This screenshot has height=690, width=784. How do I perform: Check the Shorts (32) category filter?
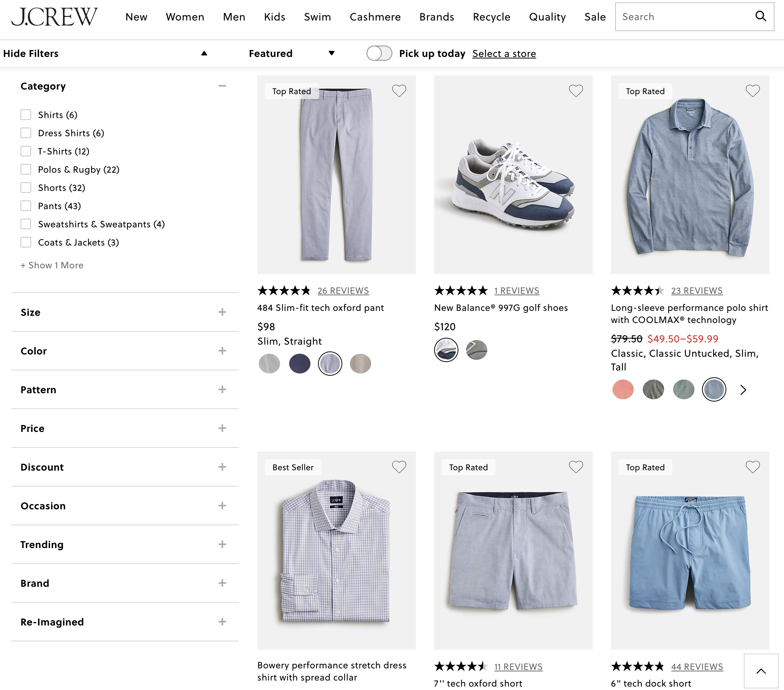pos(26,187)
